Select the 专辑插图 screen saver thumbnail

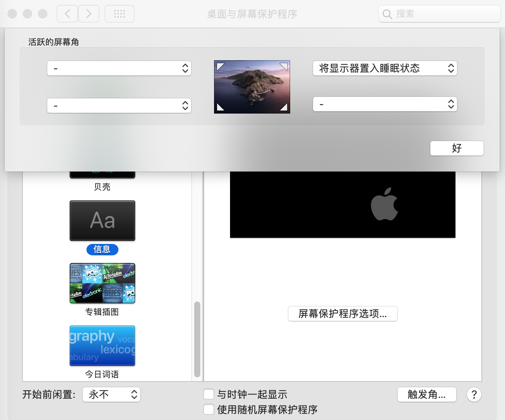coord(102,283)
